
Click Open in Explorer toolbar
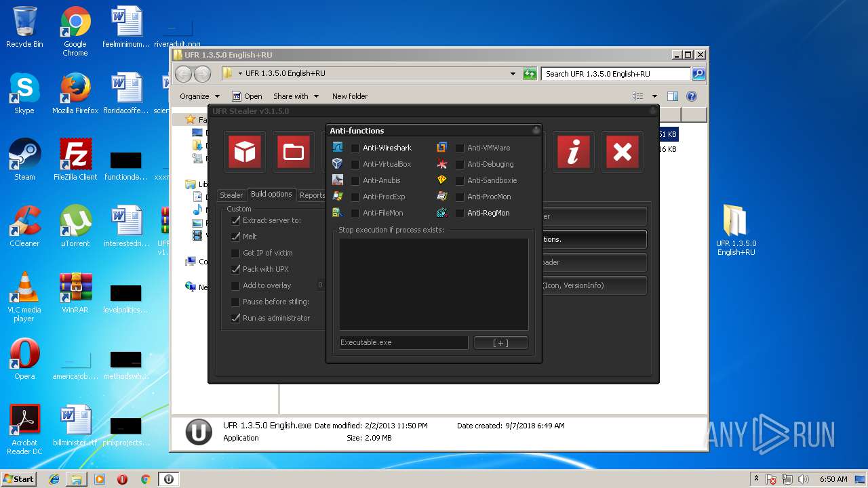tap(247, 96)
